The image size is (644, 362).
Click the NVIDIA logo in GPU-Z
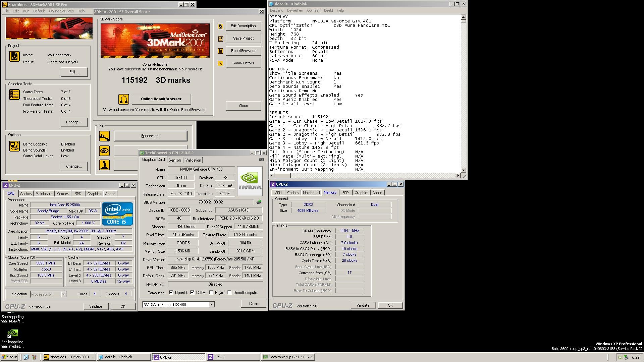click(250, 181)
